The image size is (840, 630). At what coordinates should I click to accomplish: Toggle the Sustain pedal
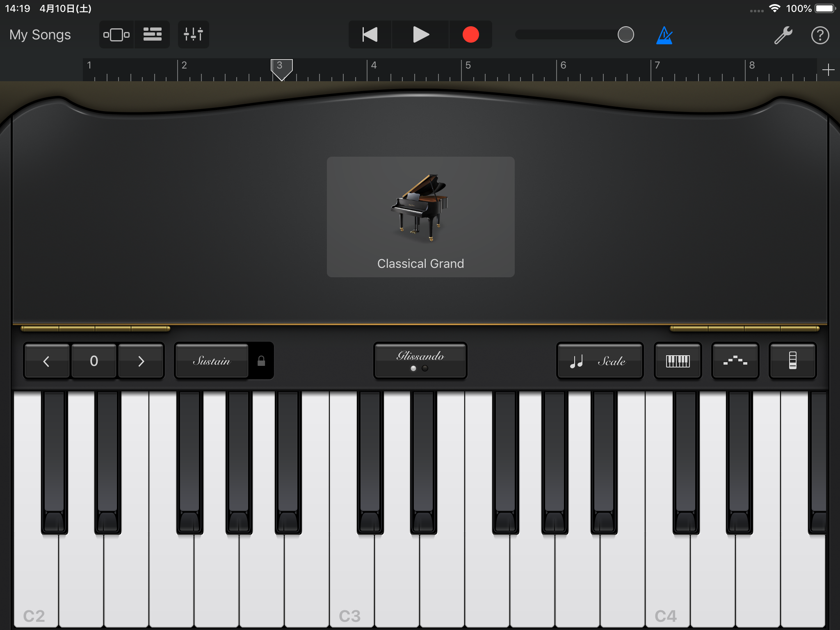(x=212, y=361)
